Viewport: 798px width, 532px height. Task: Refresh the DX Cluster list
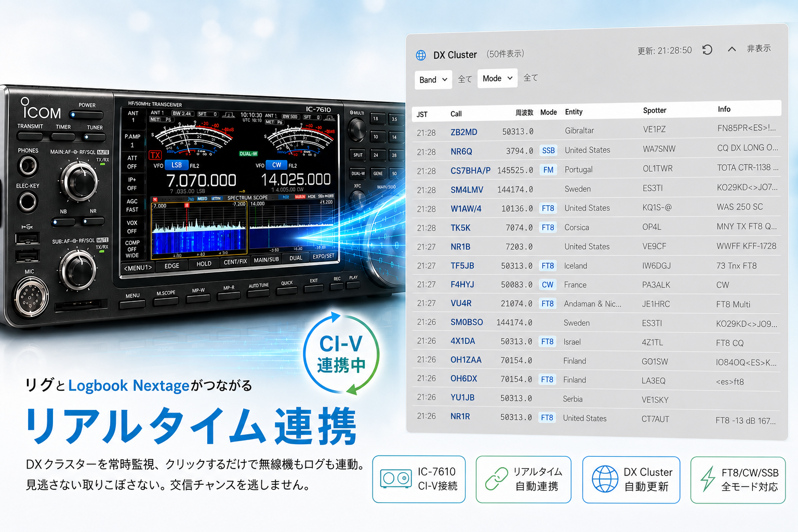pos(707,50)
